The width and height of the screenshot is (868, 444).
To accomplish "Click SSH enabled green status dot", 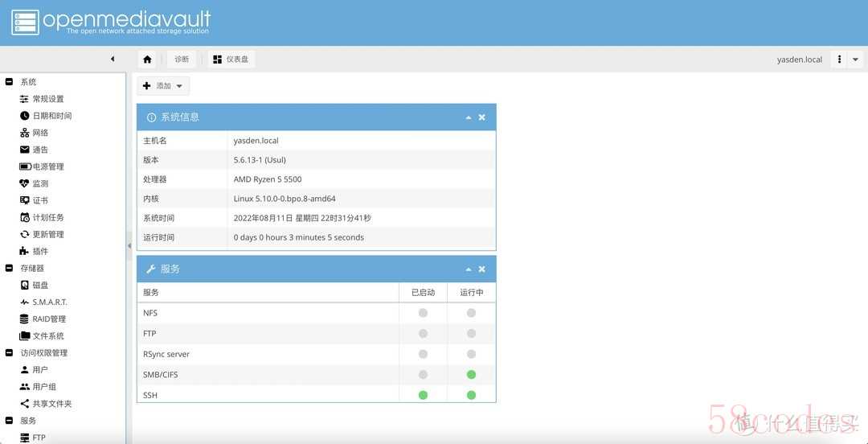I will [423, 395].
